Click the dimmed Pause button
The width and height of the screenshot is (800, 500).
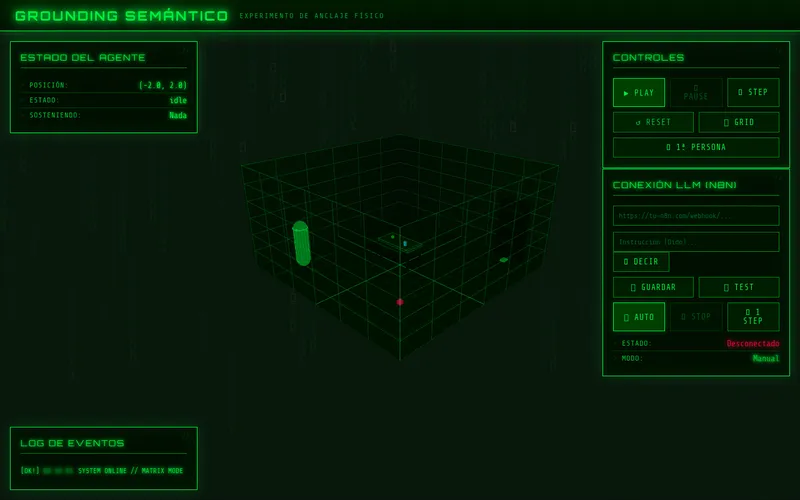click(696, 92)
